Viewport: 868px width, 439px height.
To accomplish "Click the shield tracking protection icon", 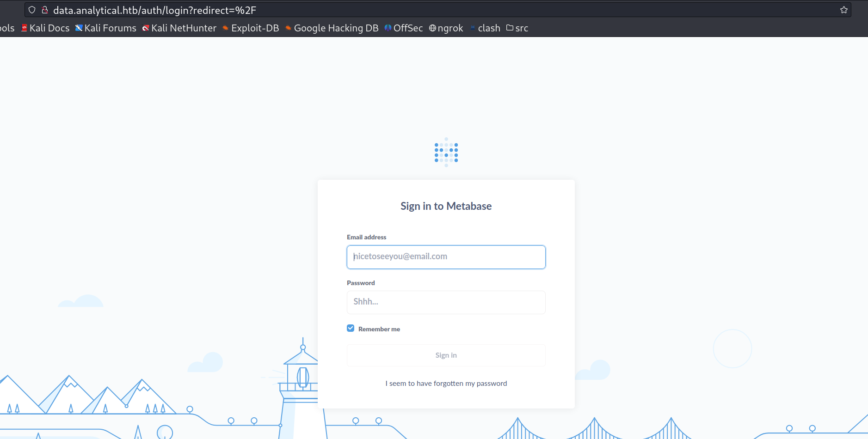I will click(x=32, y=10).
